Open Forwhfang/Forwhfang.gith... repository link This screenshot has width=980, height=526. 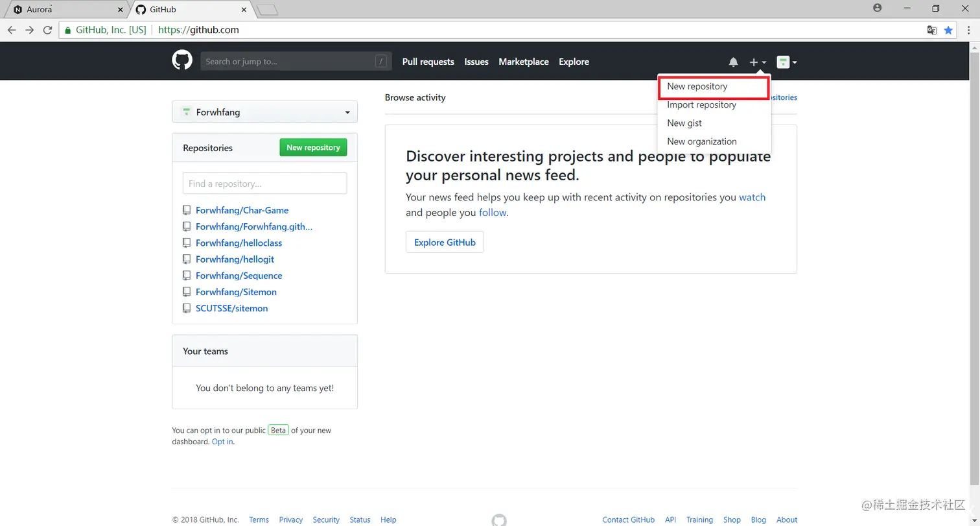pos(254,226)
